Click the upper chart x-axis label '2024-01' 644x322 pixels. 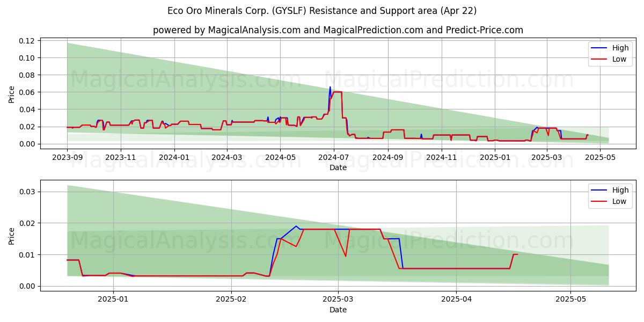[x=174, y=157]
